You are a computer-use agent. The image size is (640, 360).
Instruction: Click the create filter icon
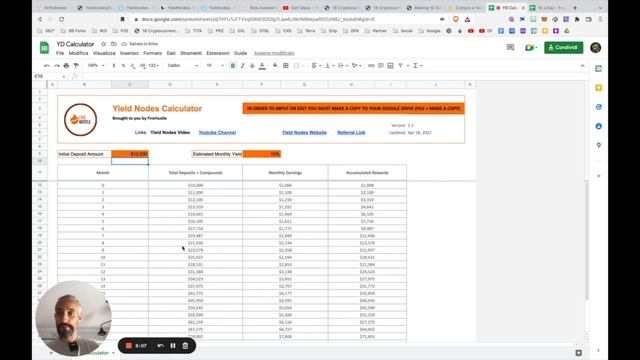coord(400,66)
